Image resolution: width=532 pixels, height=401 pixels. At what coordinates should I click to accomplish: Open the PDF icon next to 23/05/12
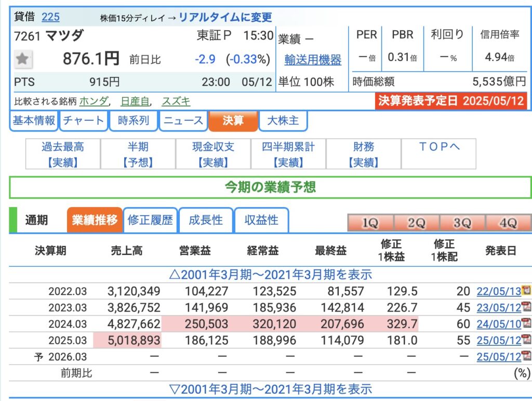(x=527, y=307)
